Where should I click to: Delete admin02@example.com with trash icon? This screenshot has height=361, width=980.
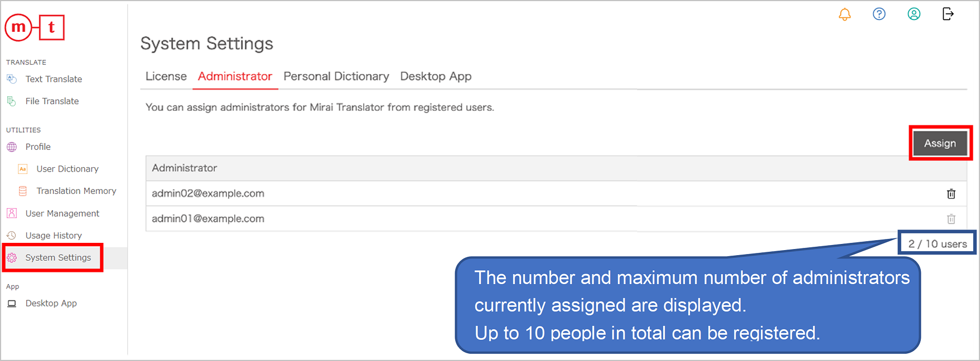coord(951,194)
